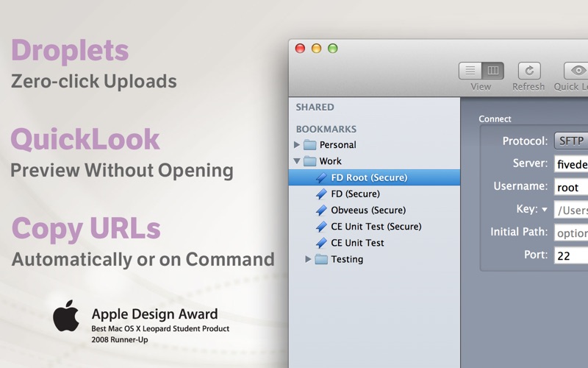The height and width of the screenshot is (368, 588).
Task: Click the Server input field
Action: (x=571, y=164)
